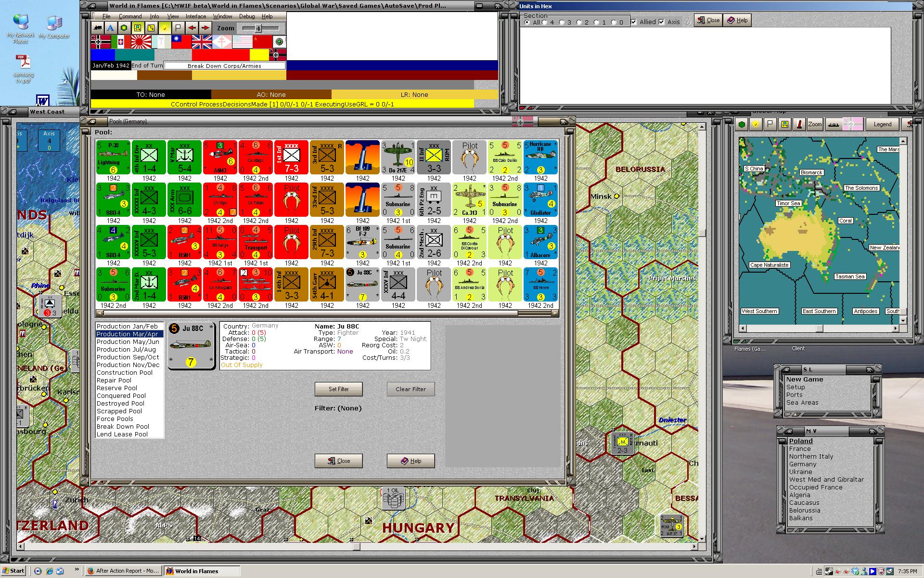Select Production Jan/Feb in pool list
The height and width of the screenshot is (578, 924).
coord(129,327)
